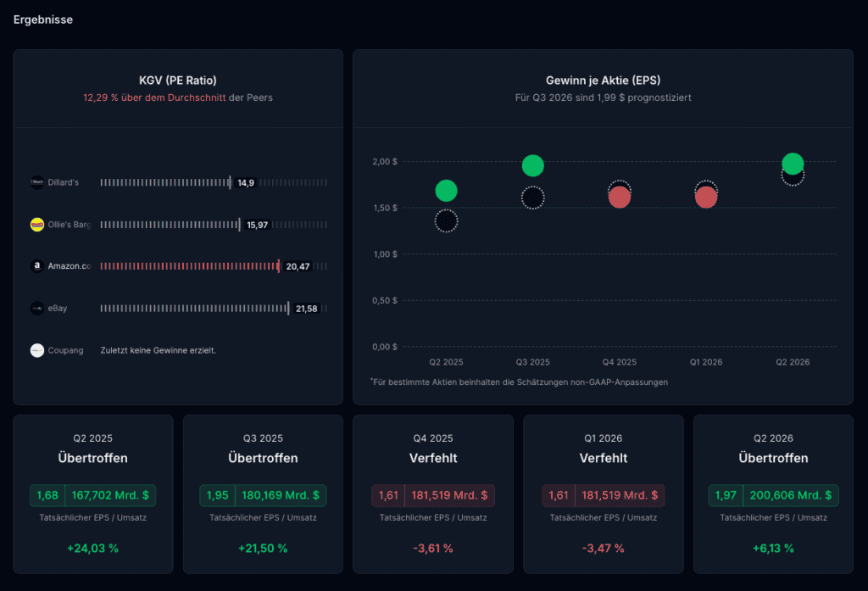This screenshot has width=868, height=591.
Task: Select the red Q1 2026 EPS dot
Action: (706, 198)
